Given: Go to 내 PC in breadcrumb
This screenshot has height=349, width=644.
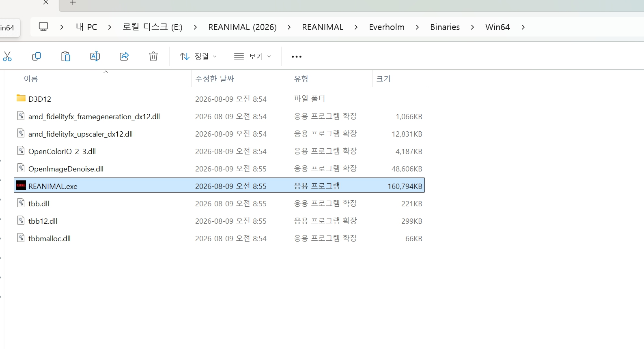Looking at the screenshot, I should coord(86,27).
